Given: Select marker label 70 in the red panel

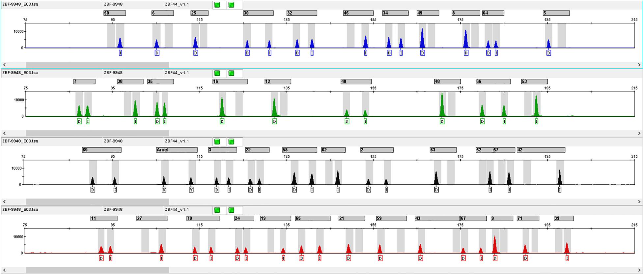Looking at the screenshot, I should [203, 218].
